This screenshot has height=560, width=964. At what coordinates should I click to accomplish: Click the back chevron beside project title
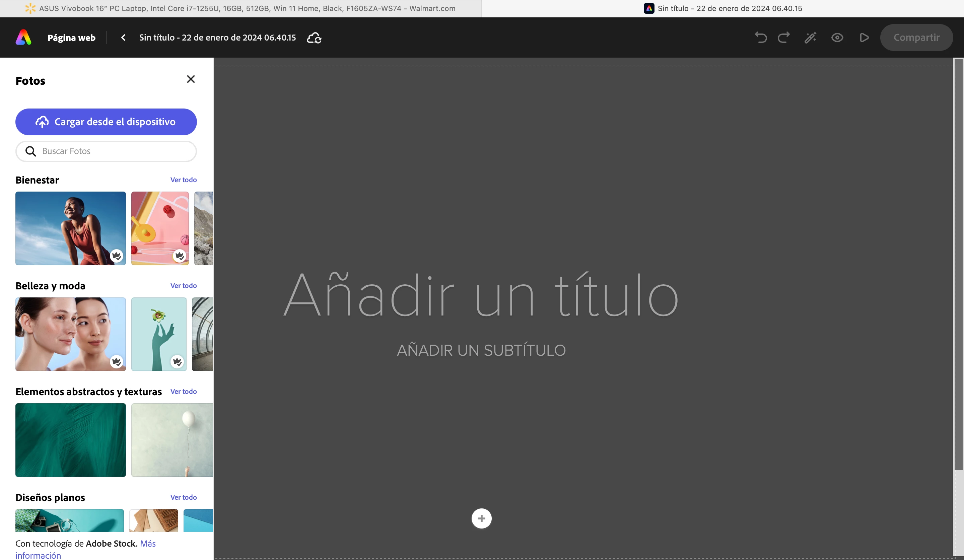coord(123,38)
